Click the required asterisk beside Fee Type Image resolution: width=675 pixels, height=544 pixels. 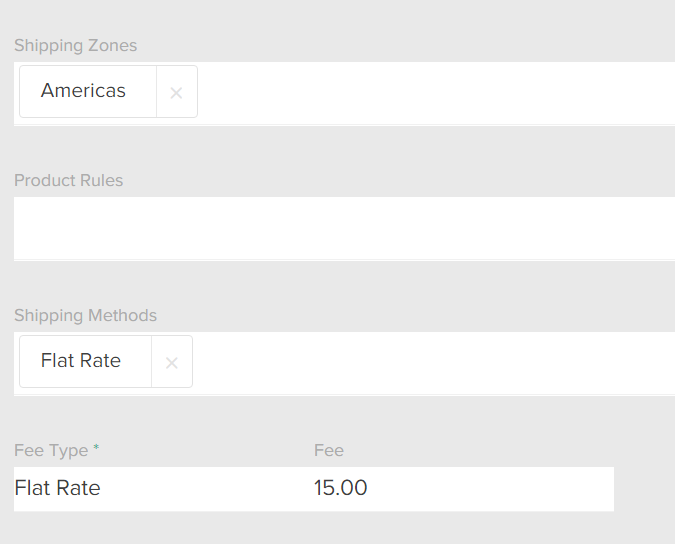(96, 450)
